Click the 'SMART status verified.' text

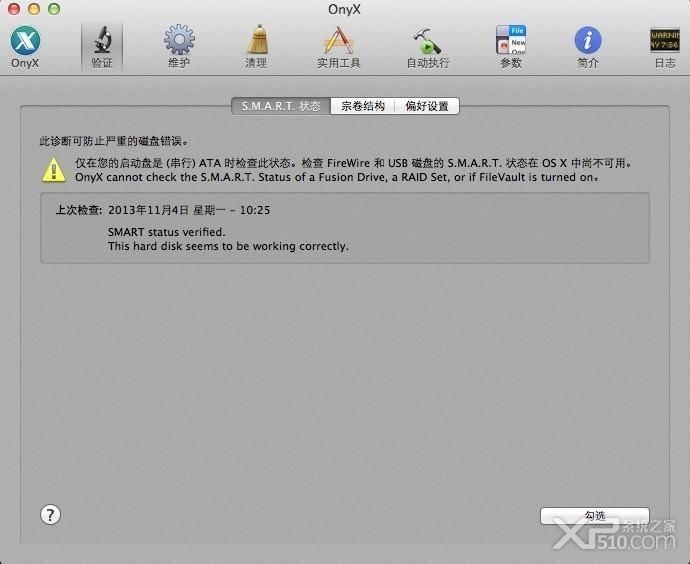pyautogui.click(x=167, y=232)
